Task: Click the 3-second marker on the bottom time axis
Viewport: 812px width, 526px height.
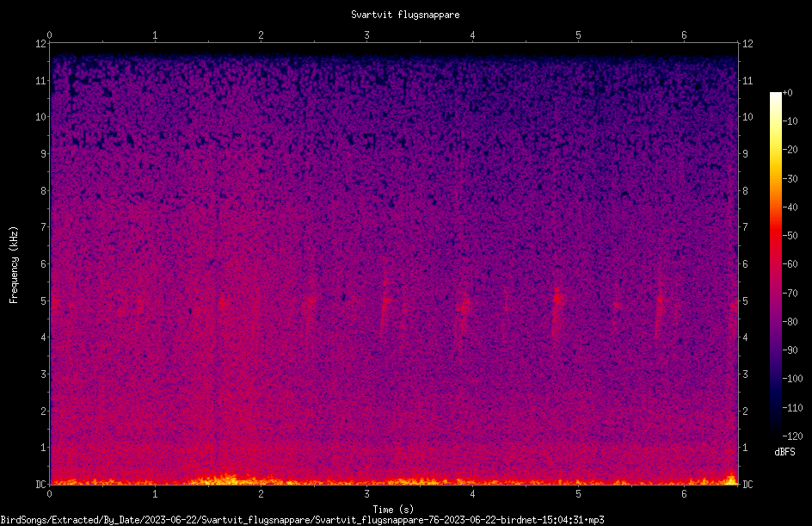Action: pos(366,494)
